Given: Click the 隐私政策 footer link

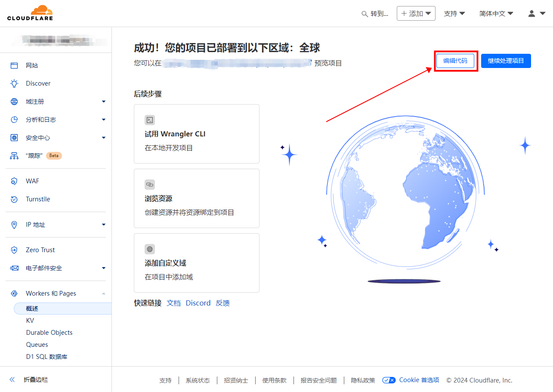Looking at the screenshot, I should [363, 380].
